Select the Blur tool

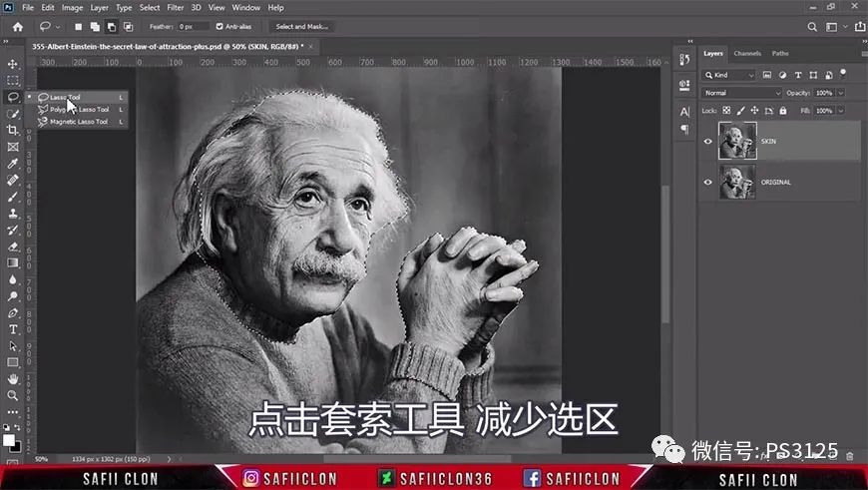(13, 279)
